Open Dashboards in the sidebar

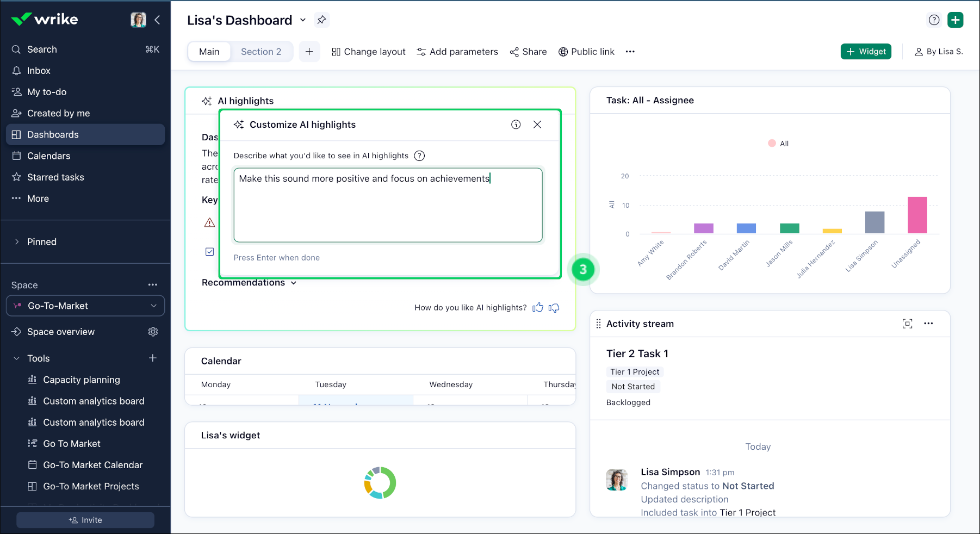[53, 135]
